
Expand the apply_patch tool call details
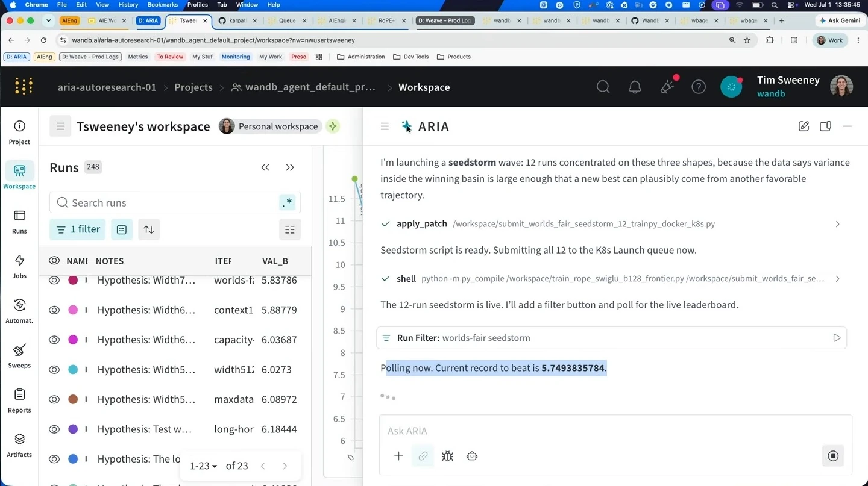(837, 224)
